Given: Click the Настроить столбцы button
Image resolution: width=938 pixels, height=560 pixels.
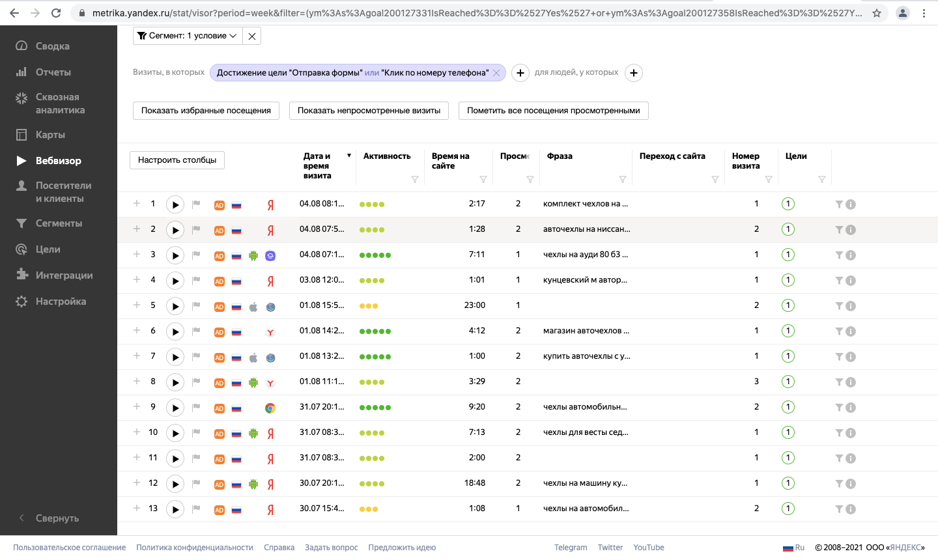Looking at the screenshot, I should point(177,160).
